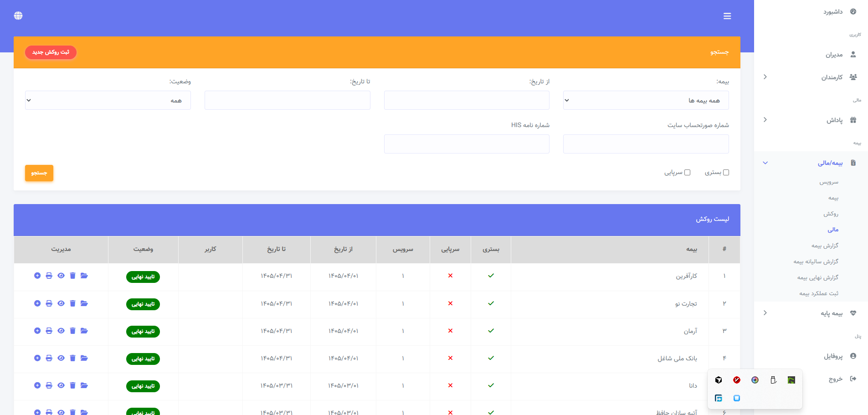Click the وضعیت table column header
This screenshot has height=415, width=868.
[x=143, y=249]
